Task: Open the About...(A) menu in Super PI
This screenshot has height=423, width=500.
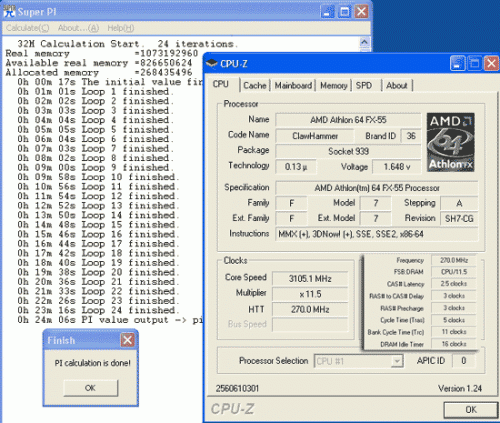Action: pos(78,28)
